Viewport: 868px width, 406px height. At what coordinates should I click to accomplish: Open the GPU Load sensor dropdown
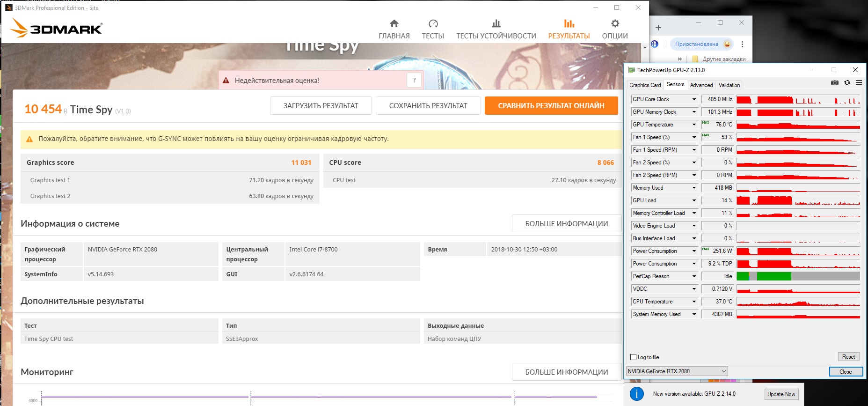pyautogui.click(x=694, y=200)
